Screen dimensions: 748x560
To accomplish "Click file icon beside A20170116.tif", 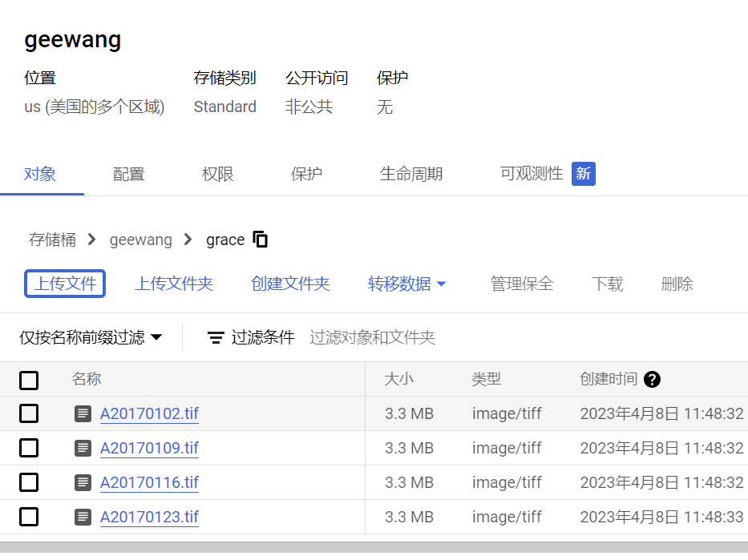I will (83, 482).
